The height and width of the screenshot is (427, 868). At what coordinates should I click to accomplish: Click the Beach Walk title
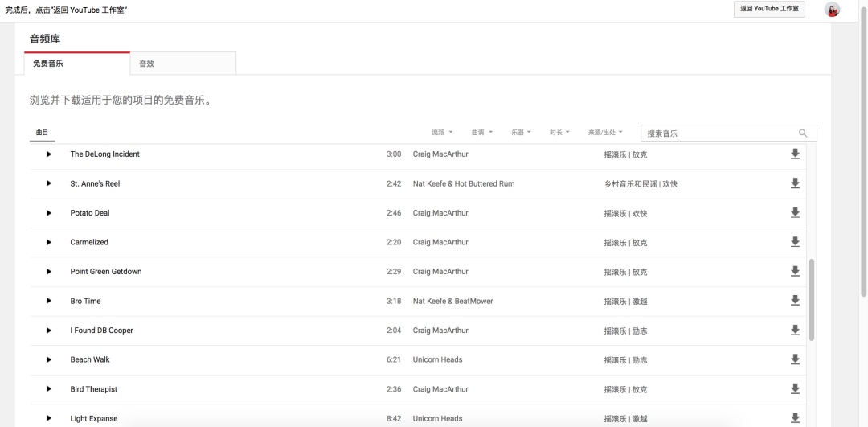click(x=90, y=359)
